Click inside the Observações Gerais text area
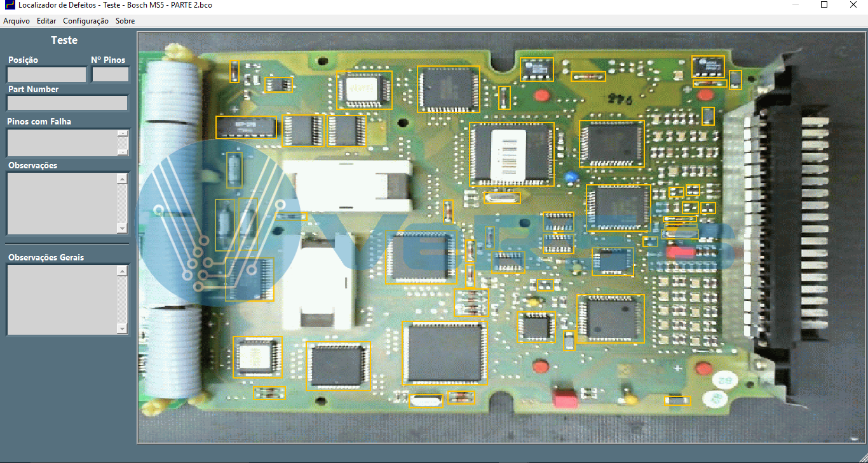This screenshot has height=463, width=868. (62, 299)
